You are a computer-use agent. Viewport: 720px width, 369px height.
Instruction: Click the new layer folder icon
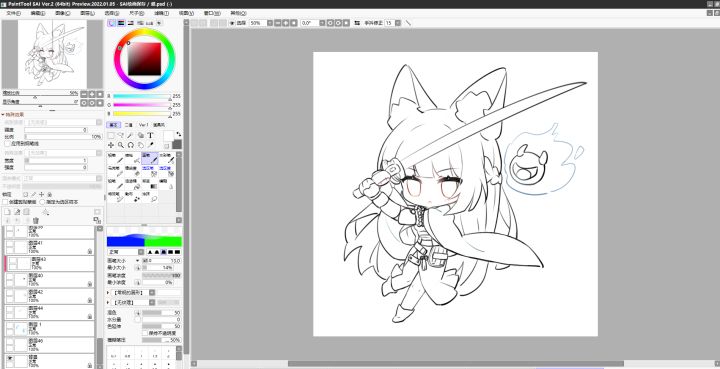26,212
